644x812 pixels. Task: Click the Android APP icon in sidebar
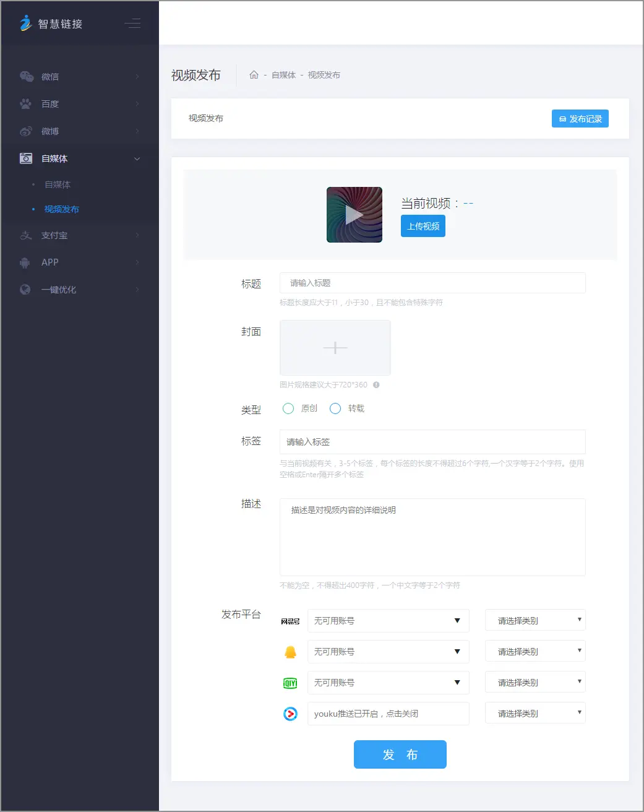point(25,262)
